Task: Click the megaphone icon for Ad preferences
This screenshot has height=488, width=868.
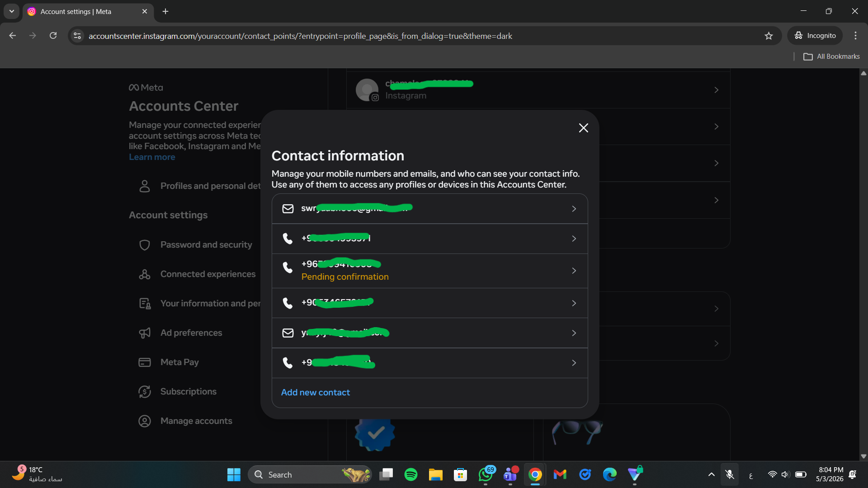Action: tap(145, 333)
